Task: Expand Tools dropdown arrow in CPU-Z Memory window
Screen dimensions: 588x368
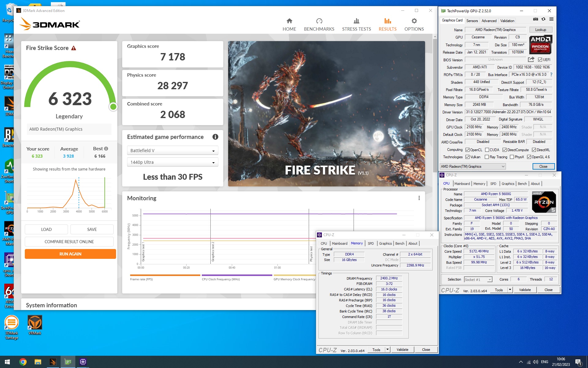Action: 387,350
